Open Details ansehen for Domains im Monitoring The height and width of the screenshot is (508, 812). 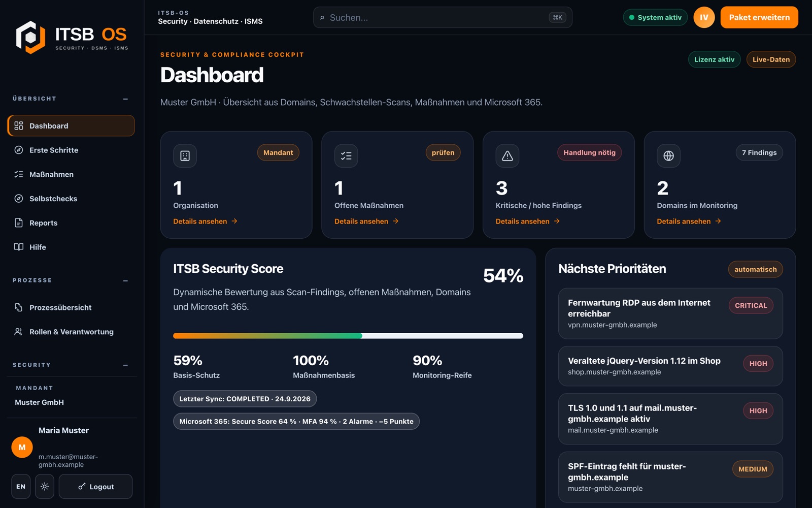click(689, 221)
